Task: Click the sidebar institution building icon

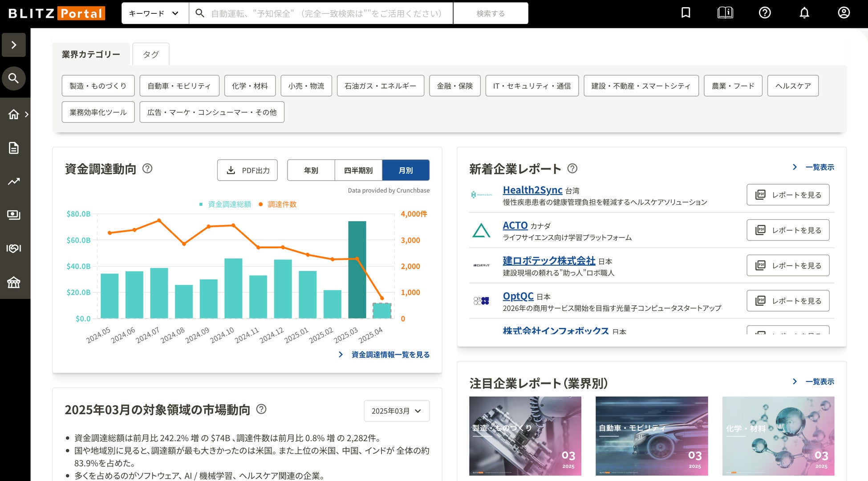Action: coord(14,282)
